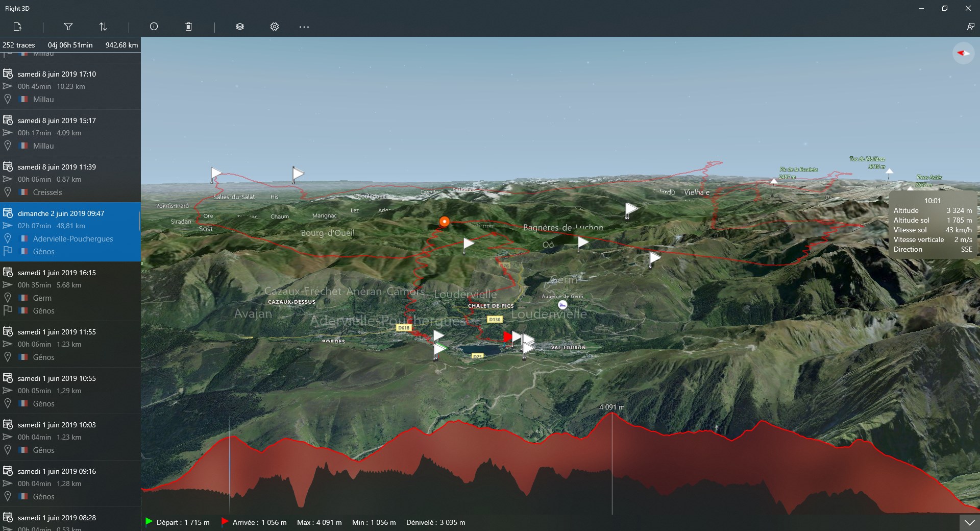Show trace information icon
Viewport: 980px width, 531px height.
(154, 27)
